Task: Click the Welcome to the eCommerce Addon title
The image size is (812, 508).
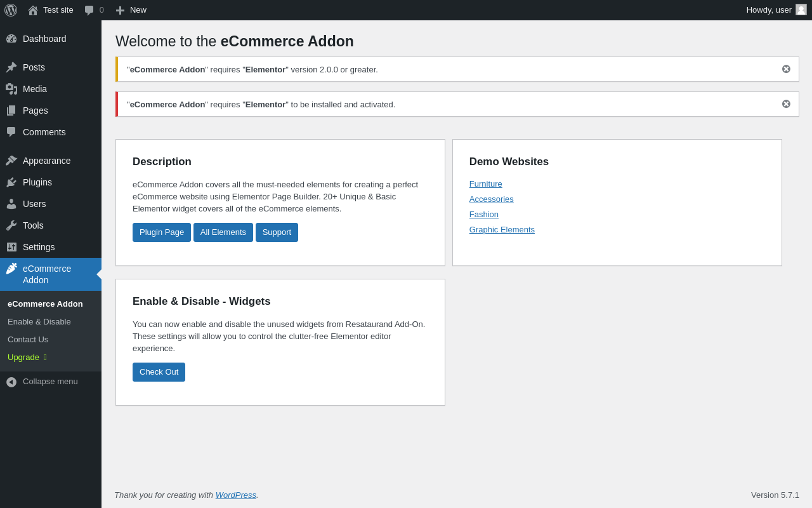Action: (235, 41)
